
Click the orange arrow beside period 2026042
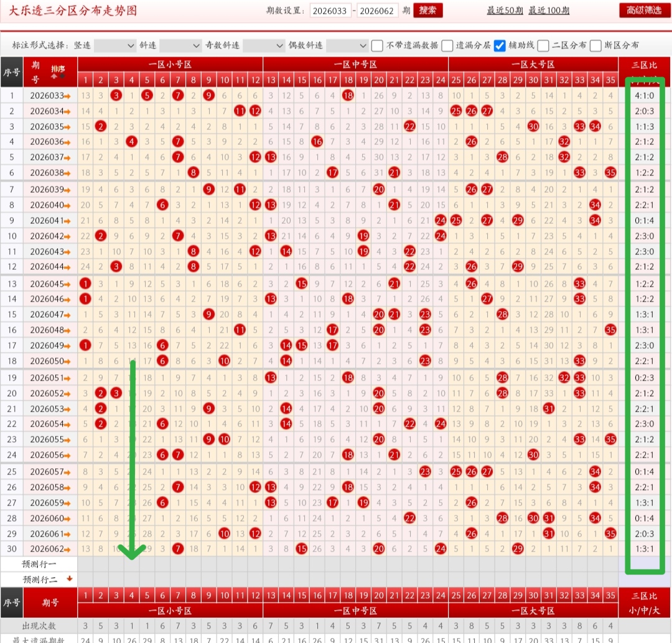point(67,236)
